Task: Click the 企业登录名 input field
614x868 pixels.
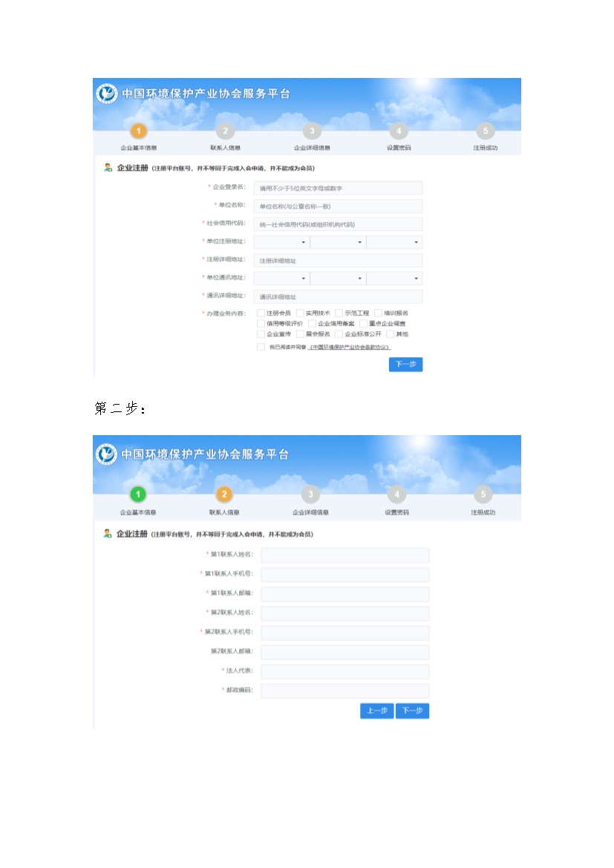Action: [338, 189]
